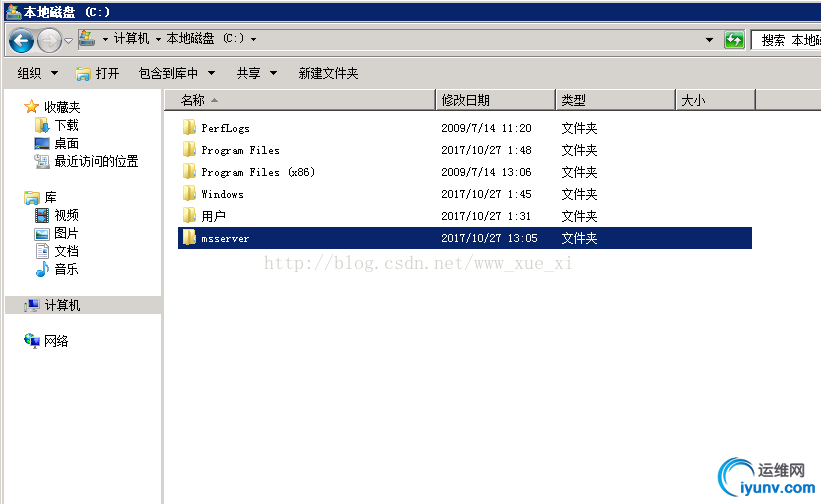Viewport: 821px width, 504px height.
Task: Click the 网络 network icon
Action: coord(32,341)
